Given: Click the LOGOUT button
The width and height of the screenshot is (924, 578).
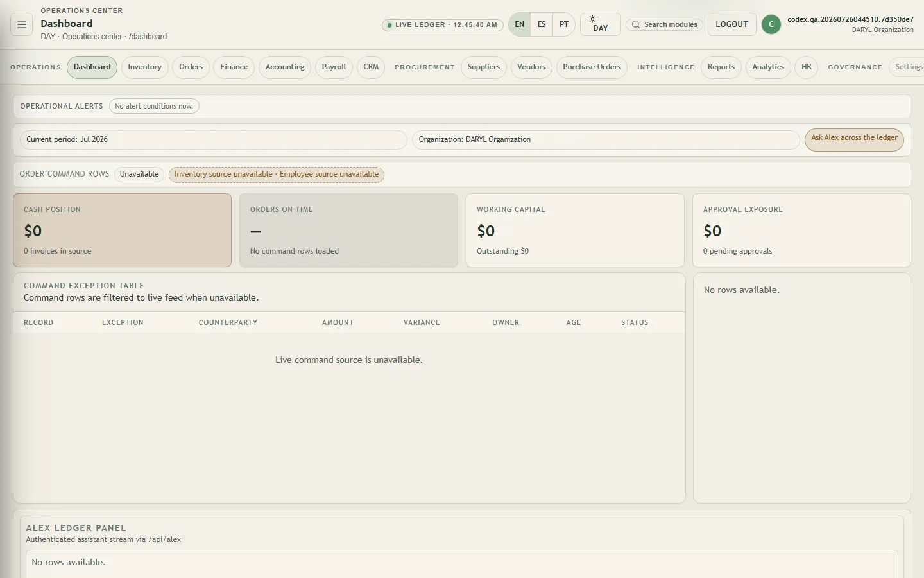Looking at the screenshot, I should point(732,24).
